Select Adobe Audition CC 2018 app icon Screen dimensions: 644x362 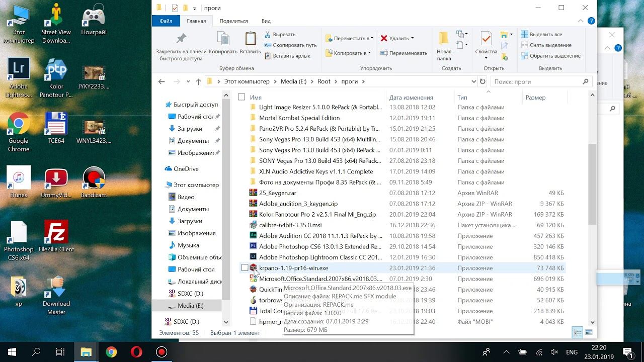[x=253, y=236]
